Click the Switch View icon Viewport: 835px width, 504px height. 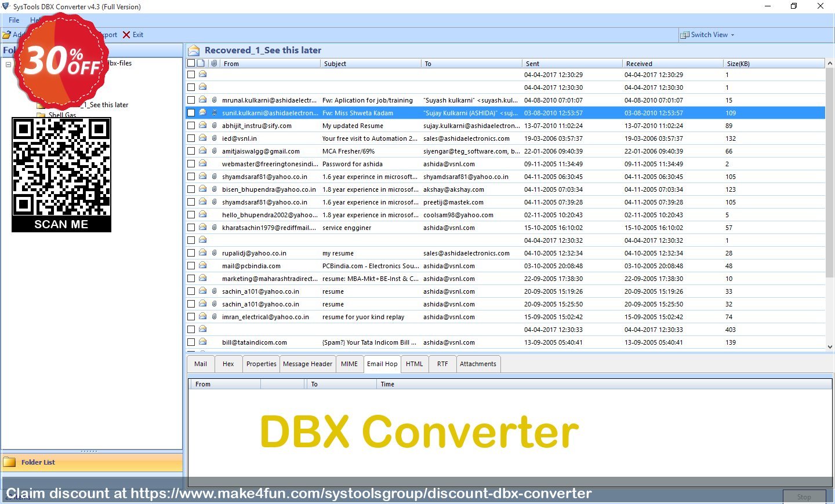point(685,35)
